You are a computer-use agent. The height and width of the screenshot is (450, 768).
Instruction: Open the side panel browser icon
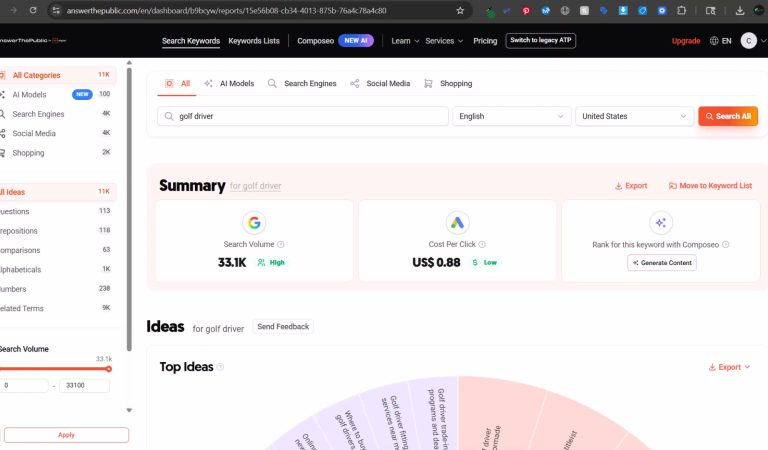[x=710, y=10]
